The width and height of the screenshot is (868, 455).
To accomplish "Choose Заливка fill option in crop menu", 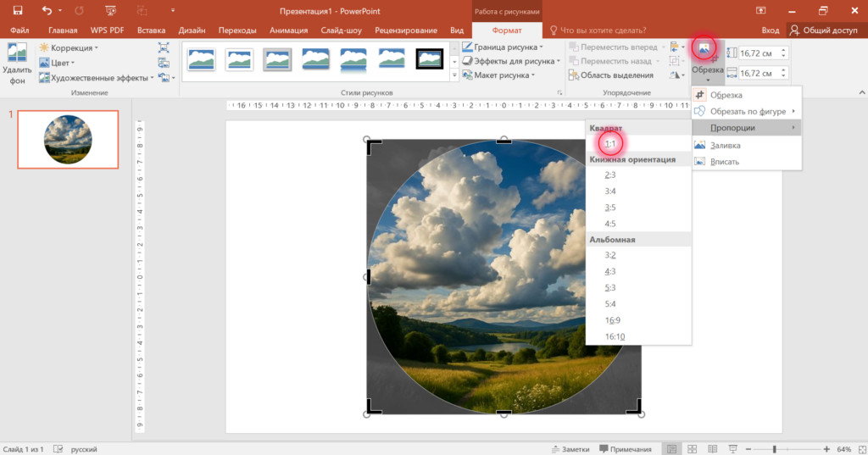I will point(746,145).
